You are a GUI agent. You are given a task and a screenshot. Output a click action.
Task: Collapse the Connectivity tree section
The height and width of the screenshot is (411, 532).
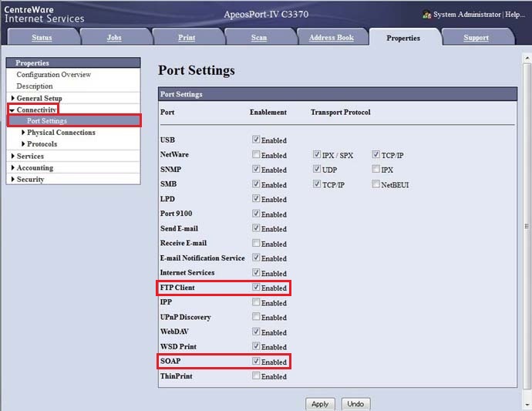(x=12, y=110)
